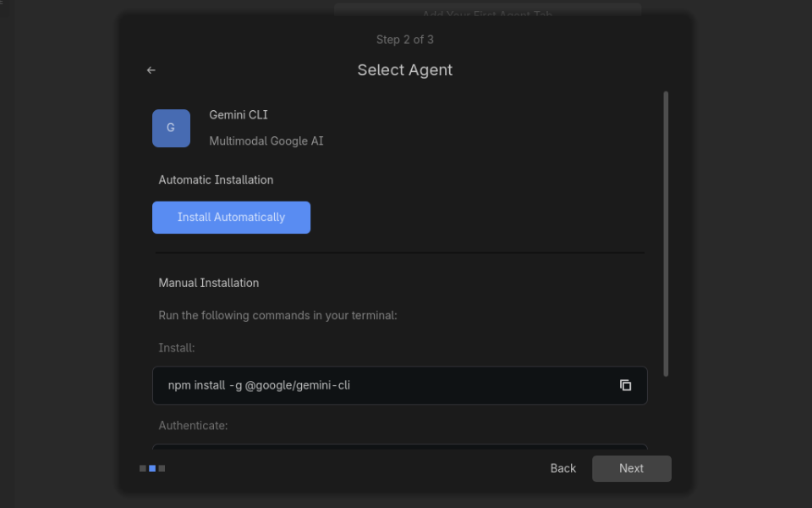Click the Install: label
812x508 pixels.
177,348
